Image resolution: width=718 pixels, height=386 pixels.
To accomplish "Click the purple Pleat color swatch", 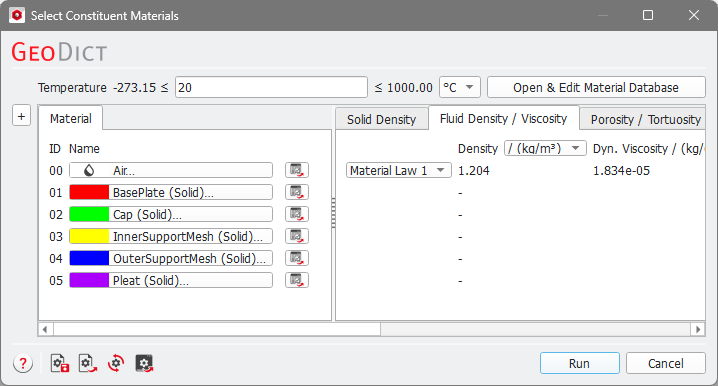I will pyautogui.click(x=89, y=280).
